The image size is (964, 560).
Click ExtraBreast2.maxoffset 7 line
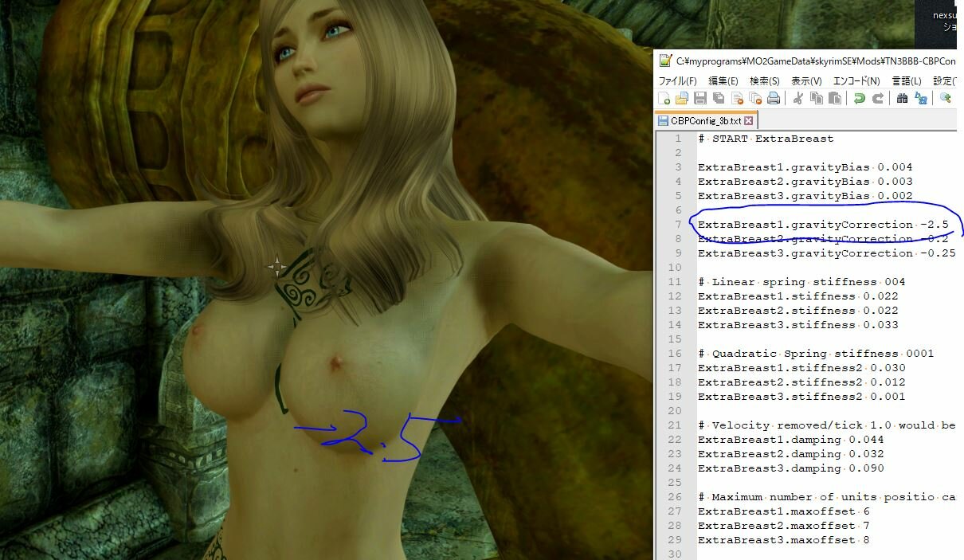pos(783,526)
